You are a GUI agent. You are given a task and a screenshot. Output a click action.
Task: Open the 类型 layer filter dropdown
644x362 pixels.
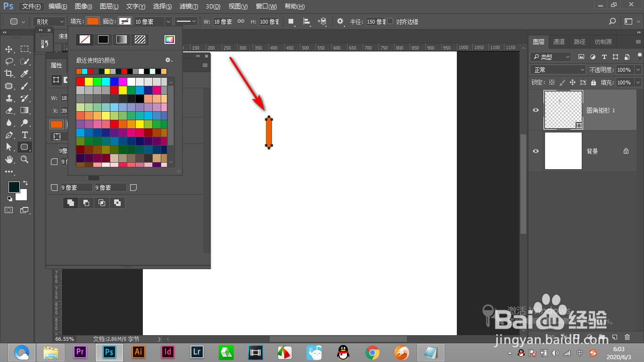click(x=551, y=57)
